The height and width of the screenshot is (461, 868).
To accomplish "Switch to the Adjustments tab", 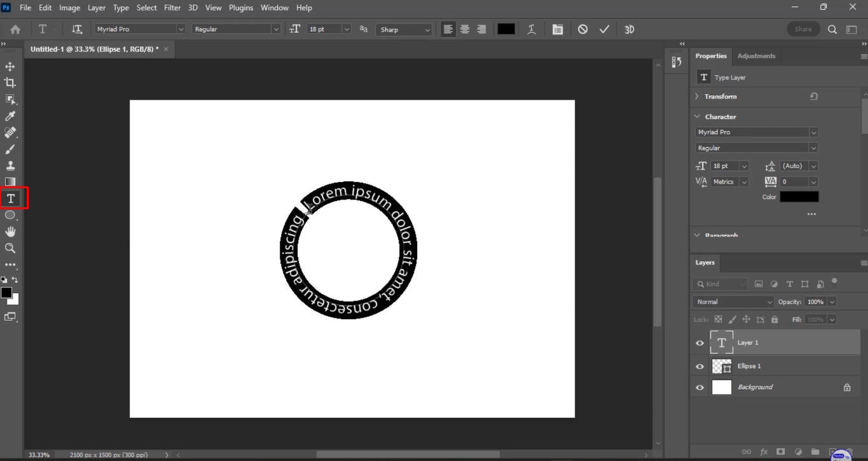I will click(756, 56).
